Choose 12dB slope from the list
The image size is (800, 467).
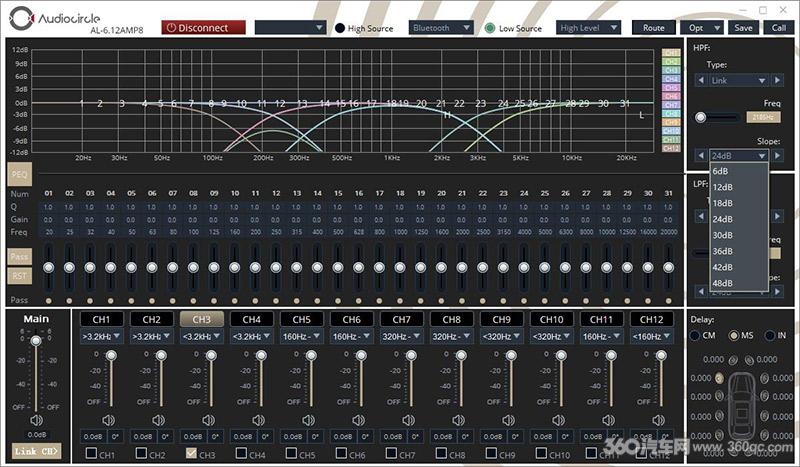coord(739,187)
